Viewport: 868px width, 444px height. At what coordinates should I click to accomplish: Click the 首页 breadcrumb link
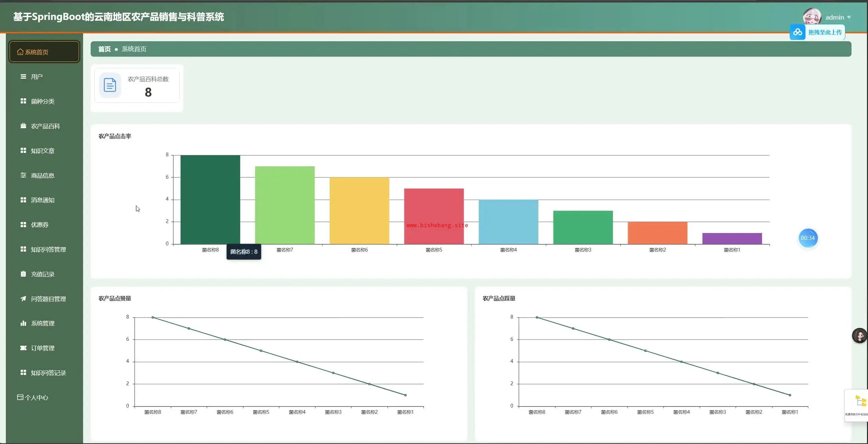point(104,49)
